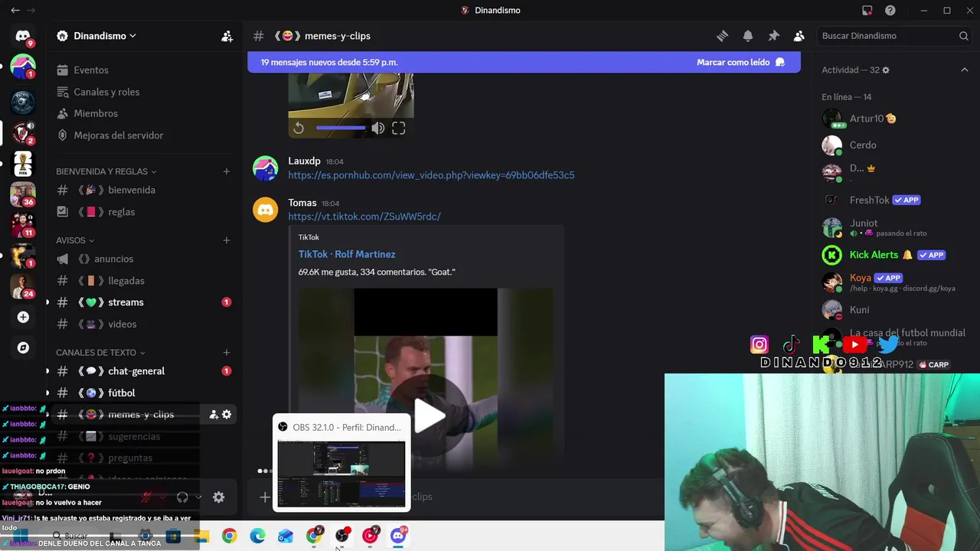Show pinned messages pin icon
Image resolution: width=980 pixels, height=551 pixels.
coord(773,36)
